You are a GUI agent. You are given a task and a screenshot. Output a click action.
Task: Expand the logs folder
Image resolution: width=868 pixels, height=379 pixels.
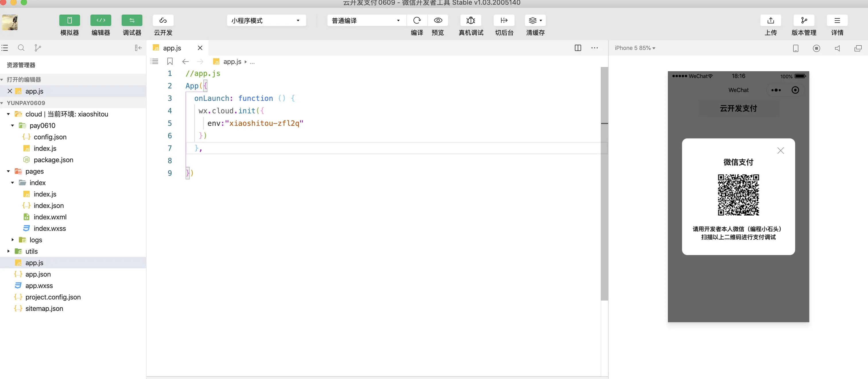pos(35,240)
